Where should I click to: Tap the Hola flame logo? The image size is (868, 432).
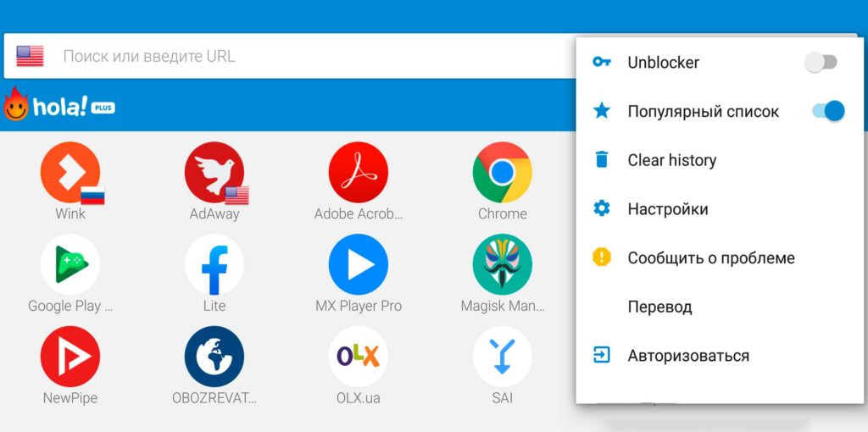tap(15, 104)
